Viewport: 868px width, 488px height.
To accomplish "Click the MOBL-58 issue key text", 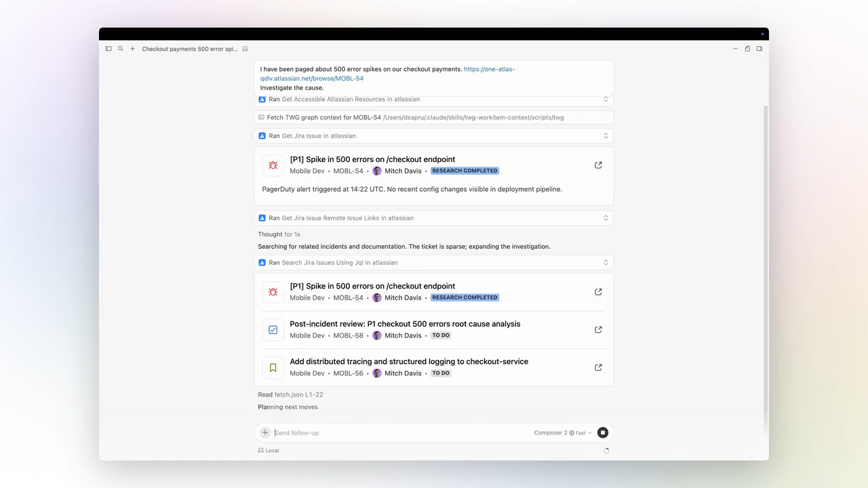I will click(349, 335).
